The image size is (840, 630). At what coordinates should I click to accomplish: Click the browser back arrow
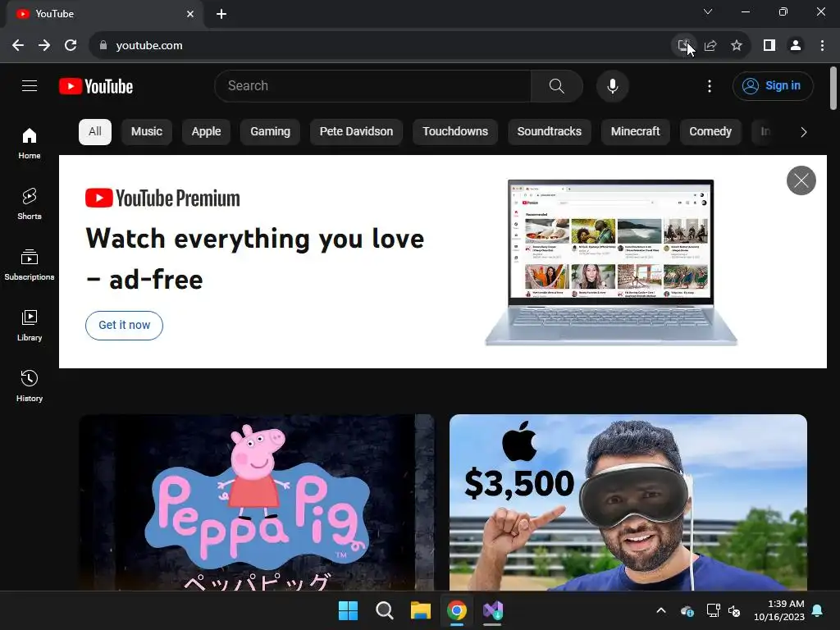point(18,46)
